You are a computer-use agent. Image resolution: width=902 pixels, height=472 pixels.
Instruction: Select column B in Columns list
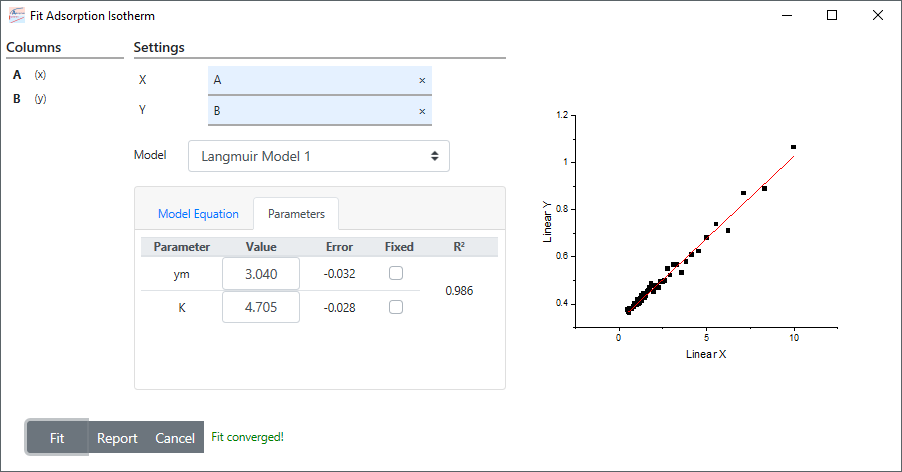pyautogui.click(x=30, y=99)
